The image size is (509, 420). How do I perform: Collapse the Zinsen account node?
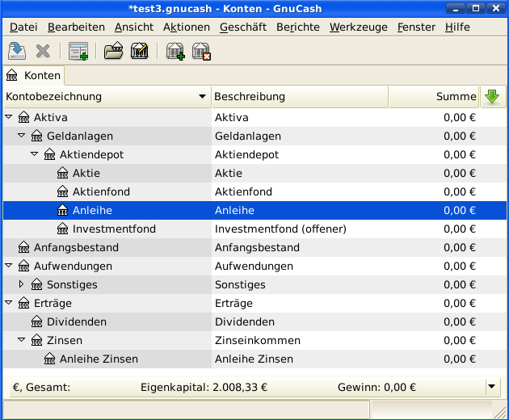point(22,340)
